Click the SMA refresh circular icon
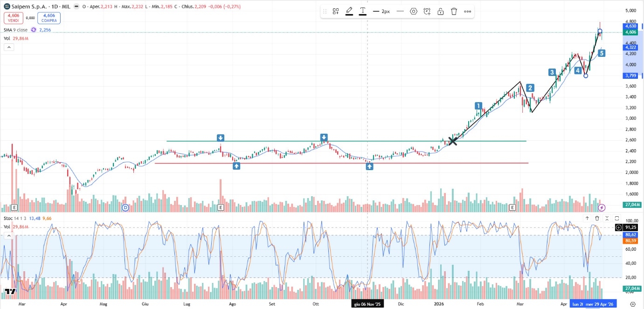 (34, 30)
